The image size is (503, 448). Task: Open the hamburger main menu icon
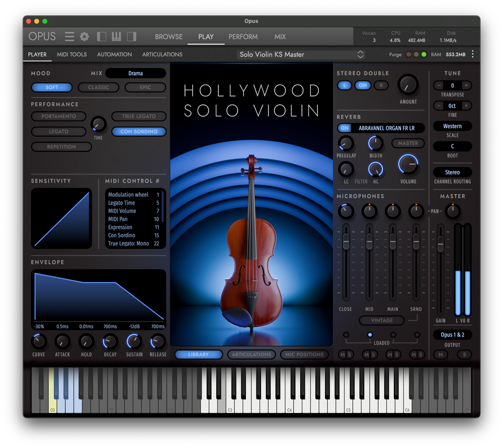(x=69, y=37)
